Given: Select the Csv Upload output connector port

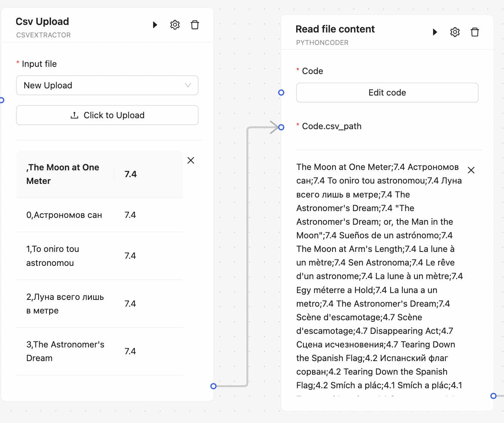Looking at the screenshot, I should [x=213, y=386].
